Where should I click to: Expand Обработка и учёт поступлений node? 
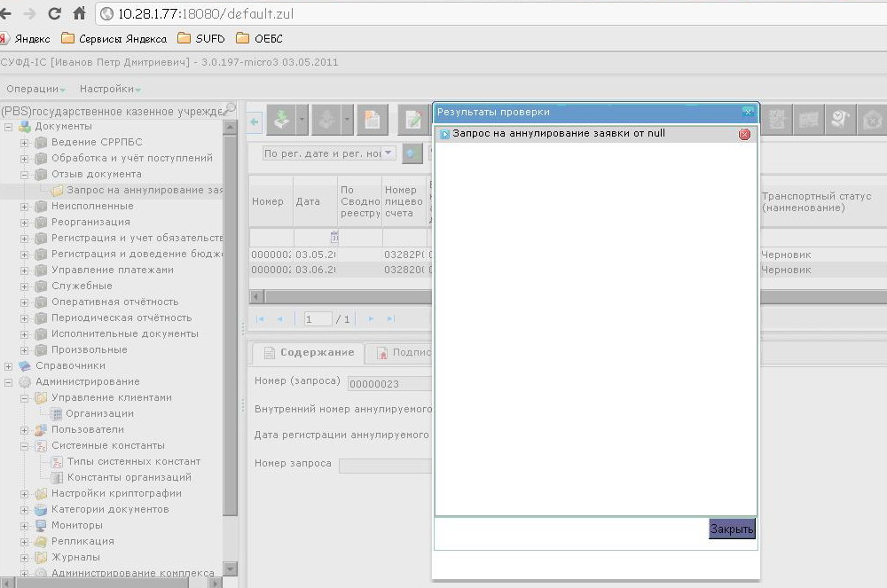(x=24, y=159)
